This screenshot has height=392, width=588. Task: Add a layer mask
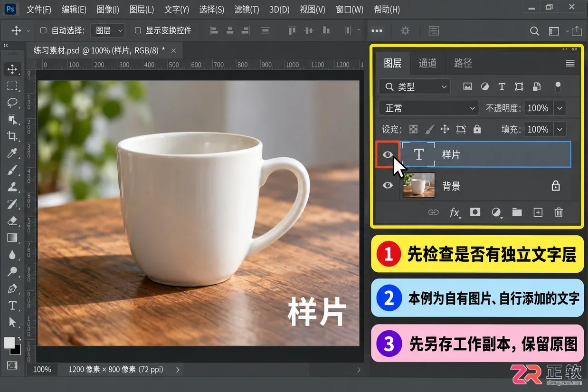[x=475, y=212]
